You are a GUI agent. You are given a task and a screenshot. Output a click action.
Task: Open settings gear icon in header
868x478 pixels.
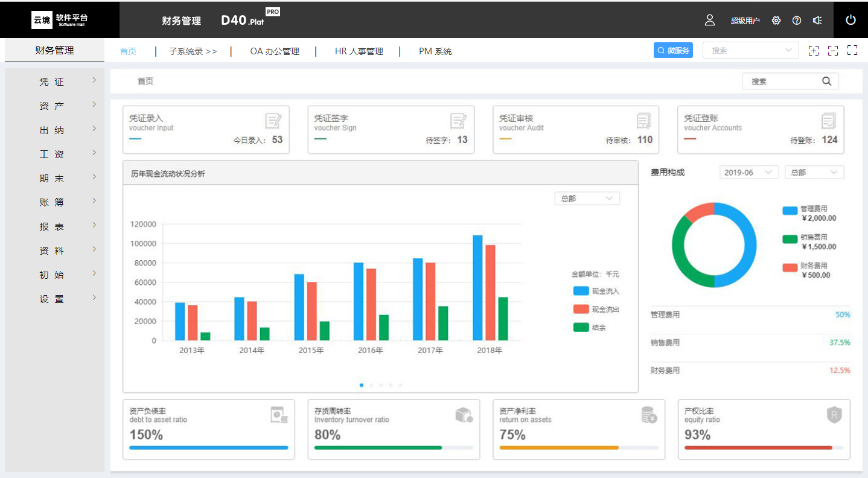(776, 21)
